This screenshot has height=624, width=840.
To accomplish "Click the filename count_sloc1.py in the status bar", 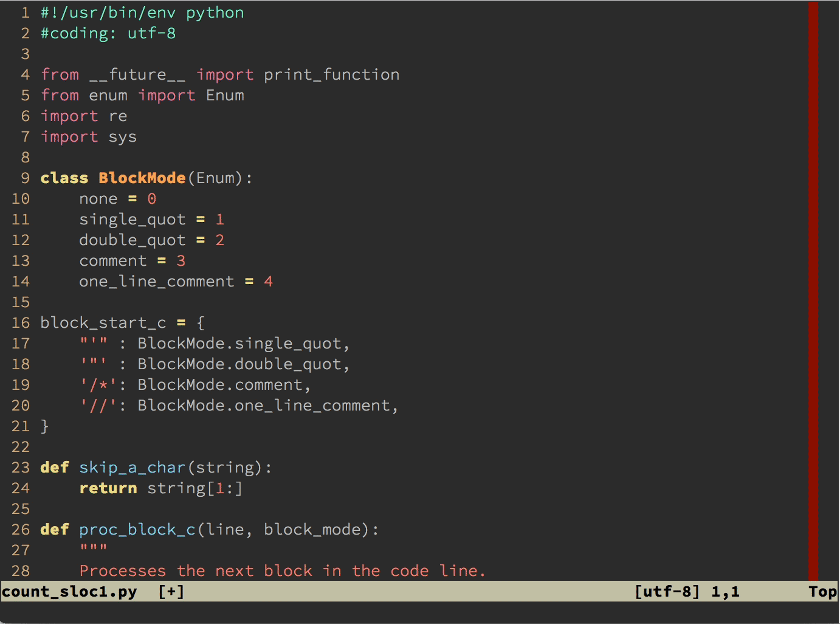I will [x=69, y=591].
